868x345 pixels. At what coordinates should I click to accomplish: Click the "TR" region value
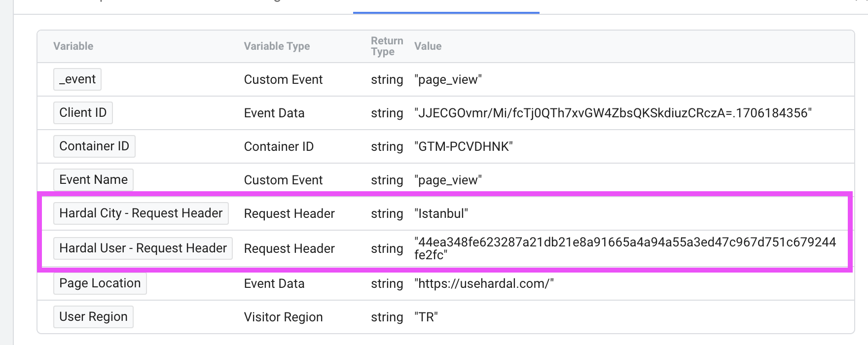coord(426,317)
